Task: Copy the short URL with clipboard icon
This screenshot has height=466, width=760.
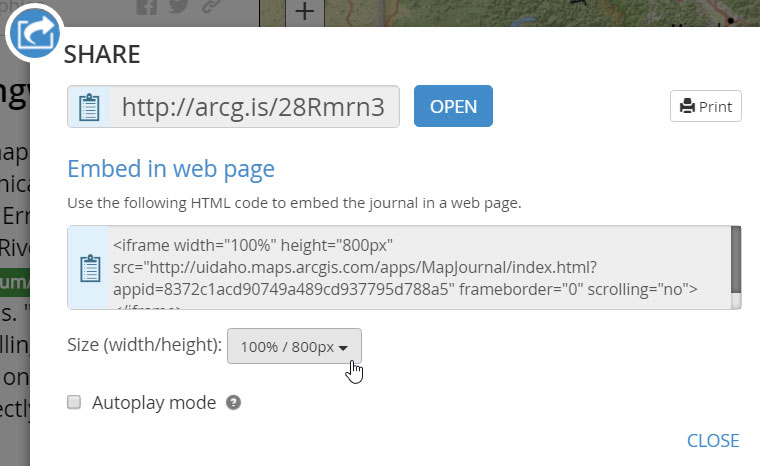Action: pyautogui.click(x=89, y=107)
